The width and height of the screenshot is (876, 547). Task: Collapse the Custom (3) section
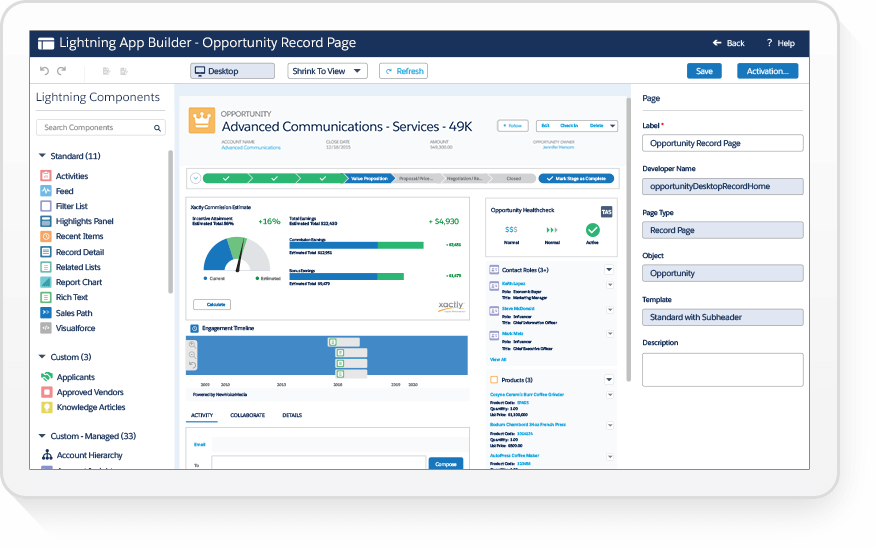(42, 356)
